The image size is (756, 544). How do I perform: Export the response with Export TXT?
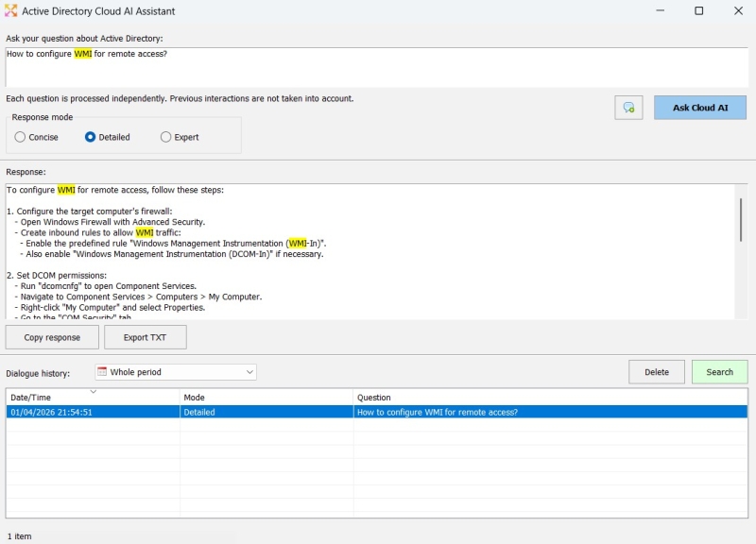[145, 337]
